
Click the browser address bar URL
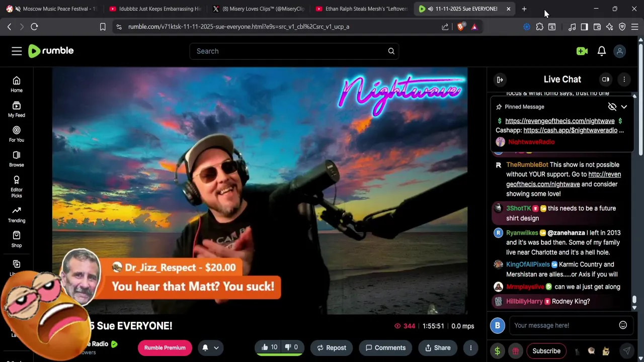(x=238, y=27)
